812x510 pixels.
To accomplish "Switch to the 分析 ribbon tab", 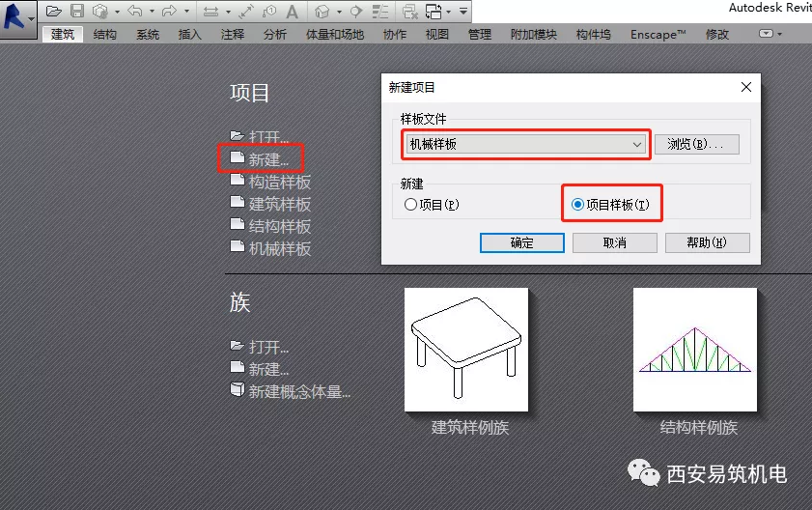I will point(275,34).
